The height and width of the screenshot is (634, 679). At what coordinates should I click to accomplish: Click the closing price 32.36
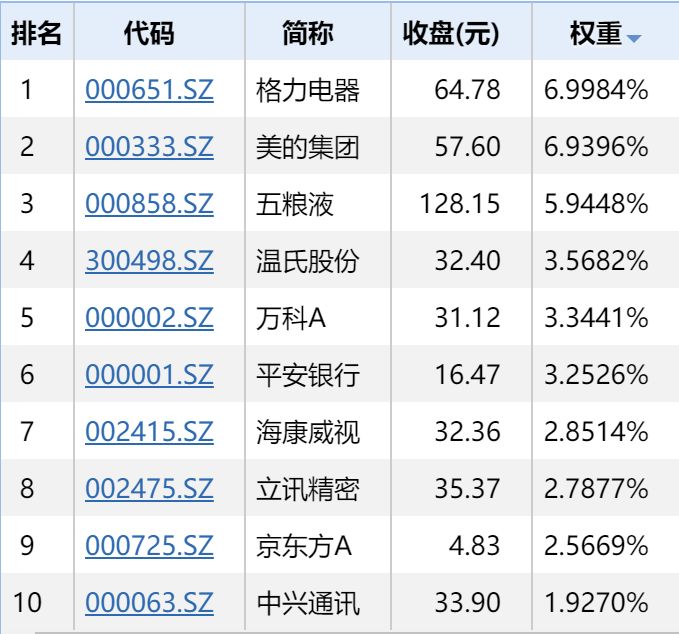[x=468, y=432]
